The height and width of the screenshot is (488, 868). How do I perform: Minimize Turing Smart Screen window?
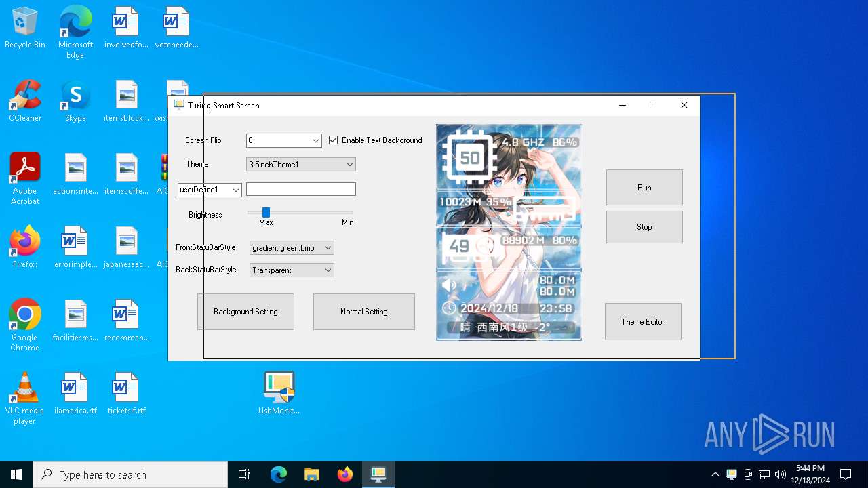pos(623,105)
